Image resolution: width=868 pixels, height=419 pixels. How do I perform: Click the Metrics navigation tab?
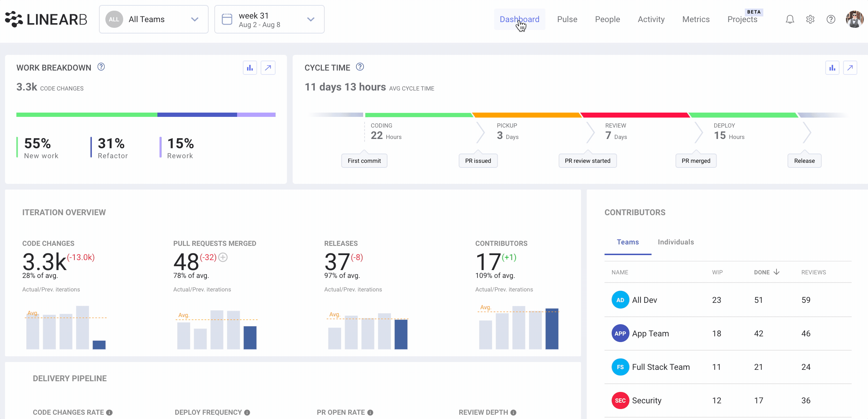(696, 19)
